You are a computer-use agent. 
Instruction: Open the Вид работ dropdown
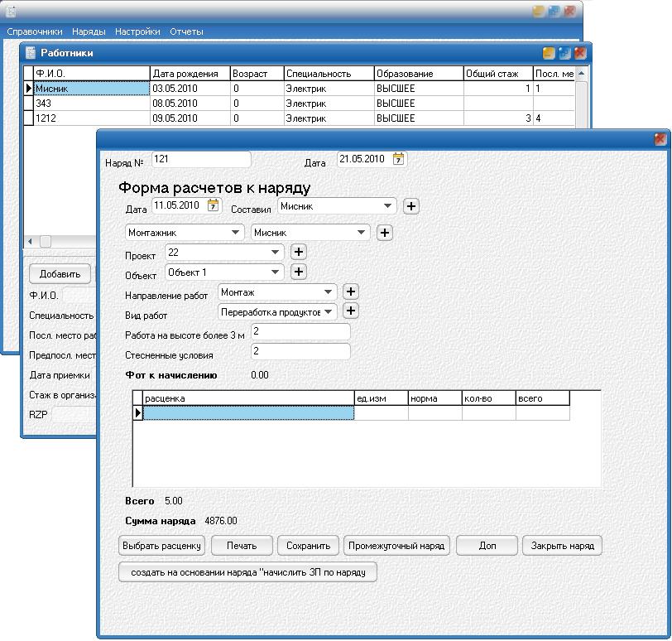coord(329,311)
